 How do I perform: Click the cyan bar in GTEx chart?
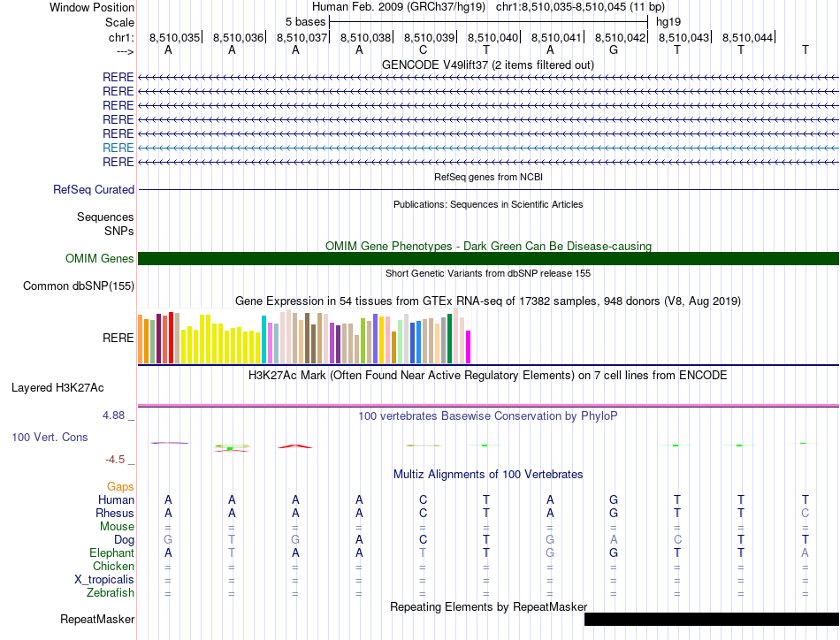point(263,339)
